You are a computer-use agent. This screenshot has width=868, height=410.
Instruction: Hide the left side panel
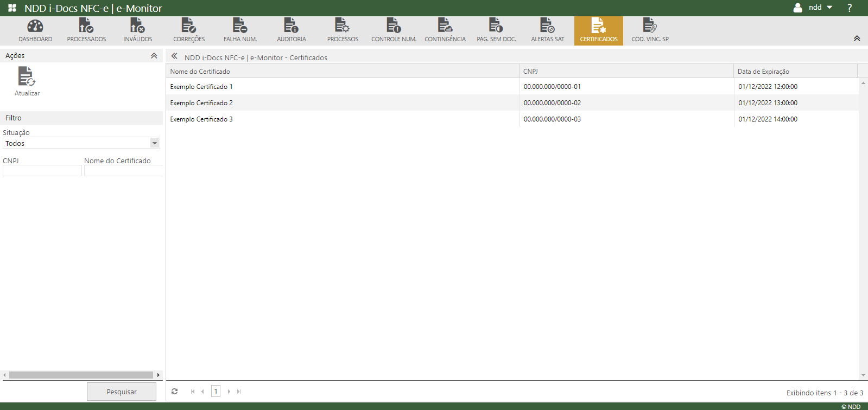(x=174, y=56)
